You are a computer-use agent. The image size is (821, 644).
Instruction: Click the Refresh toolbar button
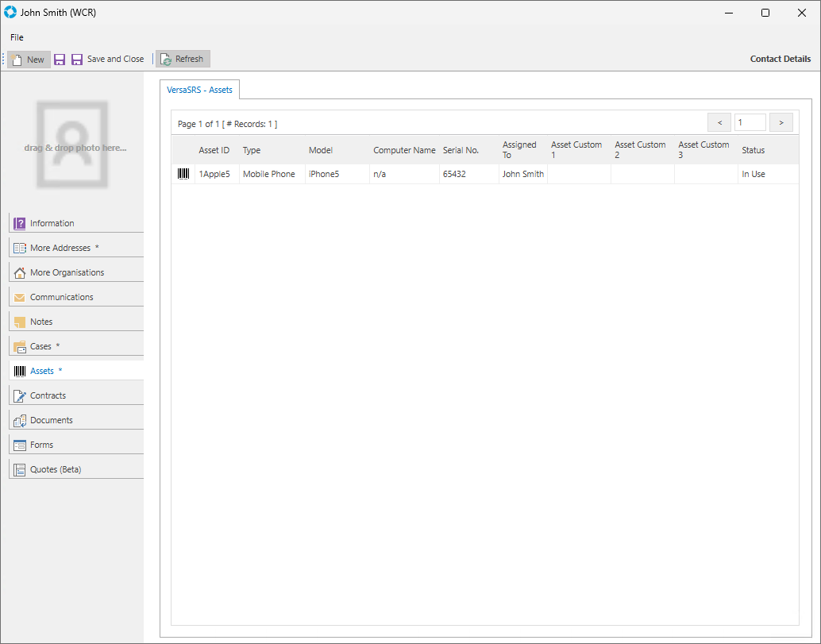tap(183, 60)
